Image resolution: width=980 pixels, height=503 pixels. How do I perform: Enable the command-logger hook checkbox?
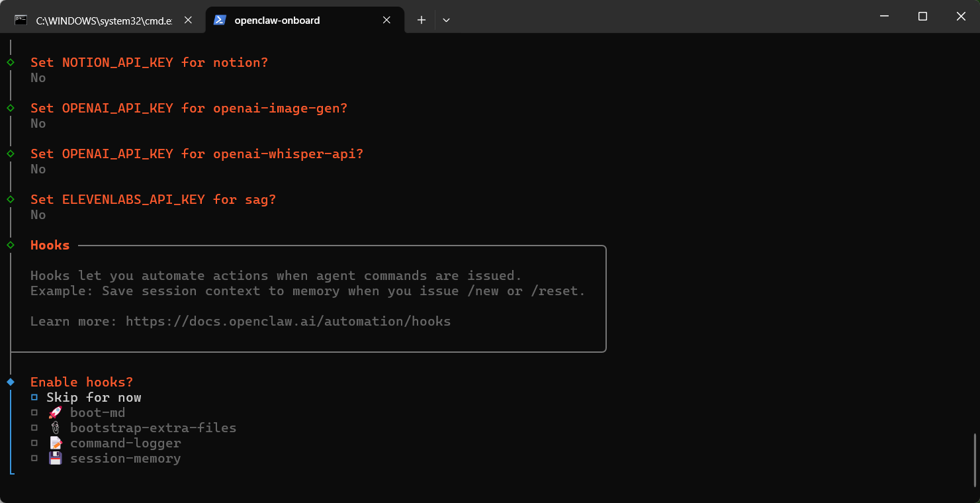pos(34,443)
